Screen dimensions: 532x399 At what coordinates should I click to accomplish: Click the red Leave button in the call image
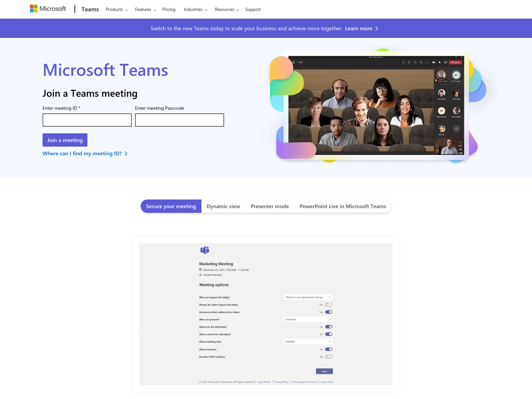pos(455,63)
